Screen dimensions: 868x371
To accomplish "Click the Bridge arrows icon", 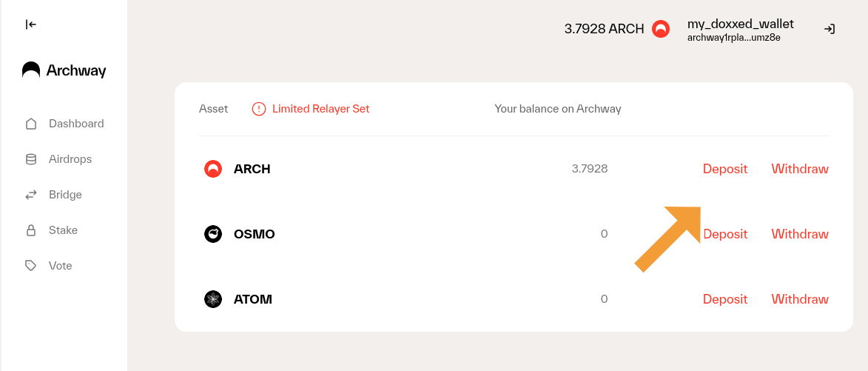I will [x=31, y=195].
